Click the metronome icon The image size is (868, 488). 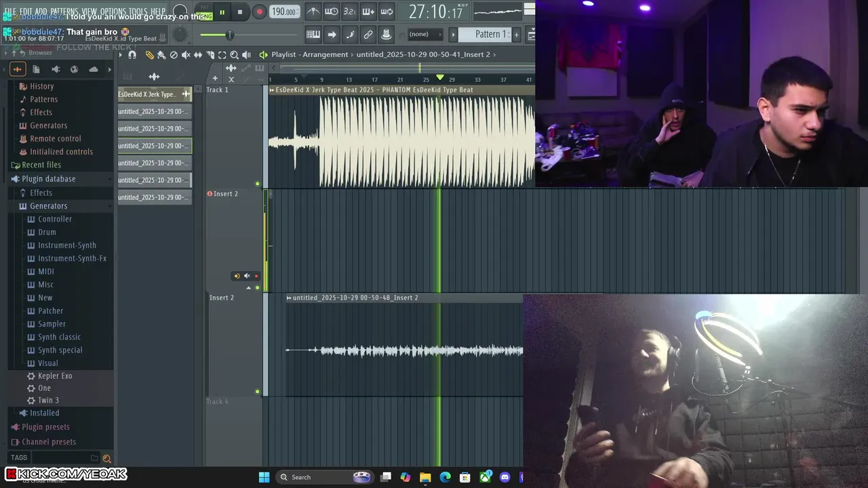coord(313,12)
